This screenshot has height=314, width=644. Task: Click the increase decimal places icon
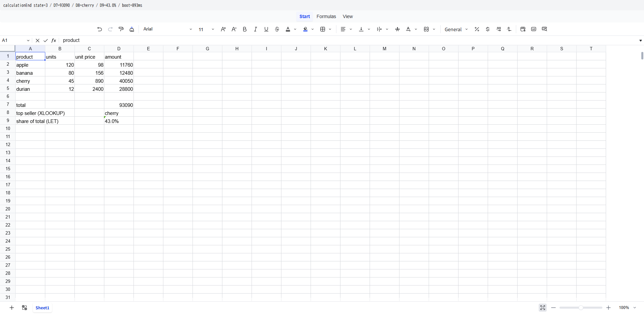(498, 29)
